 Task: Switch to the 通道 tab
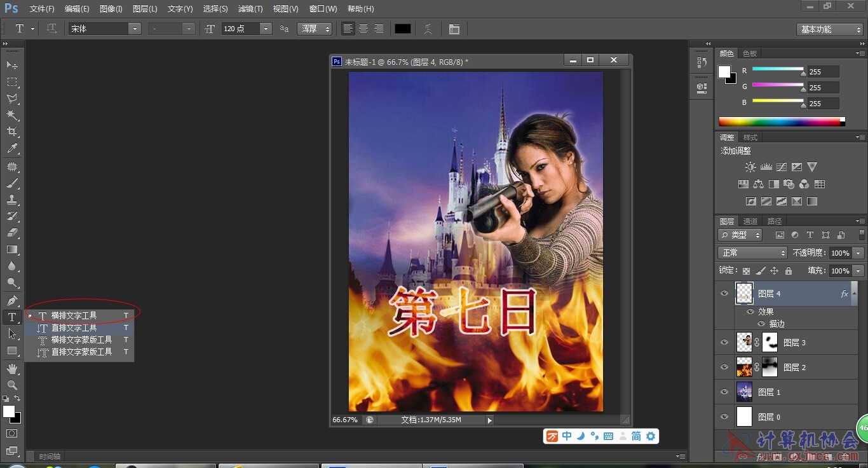coord(750,221)
